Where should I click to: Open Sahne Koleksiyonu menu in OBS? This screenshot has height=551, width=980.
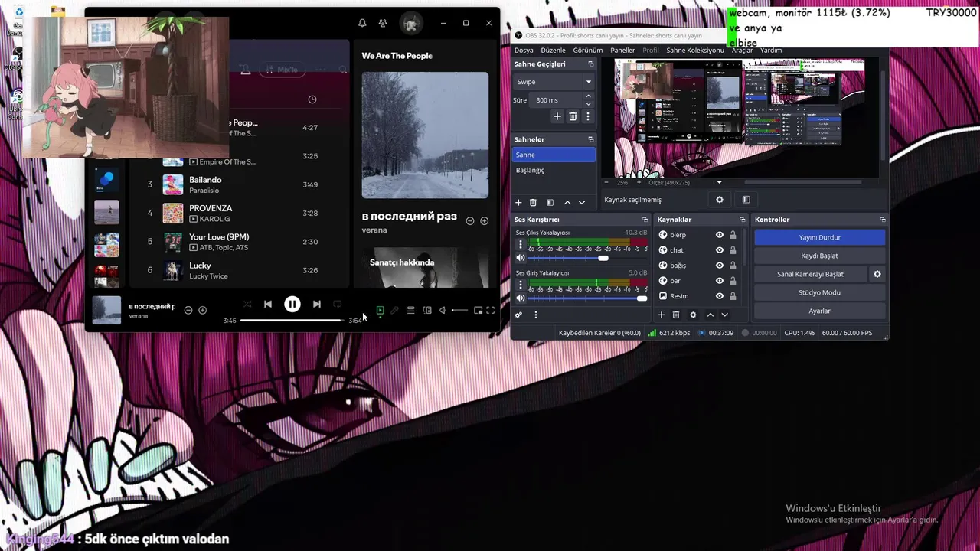point(695,50)
